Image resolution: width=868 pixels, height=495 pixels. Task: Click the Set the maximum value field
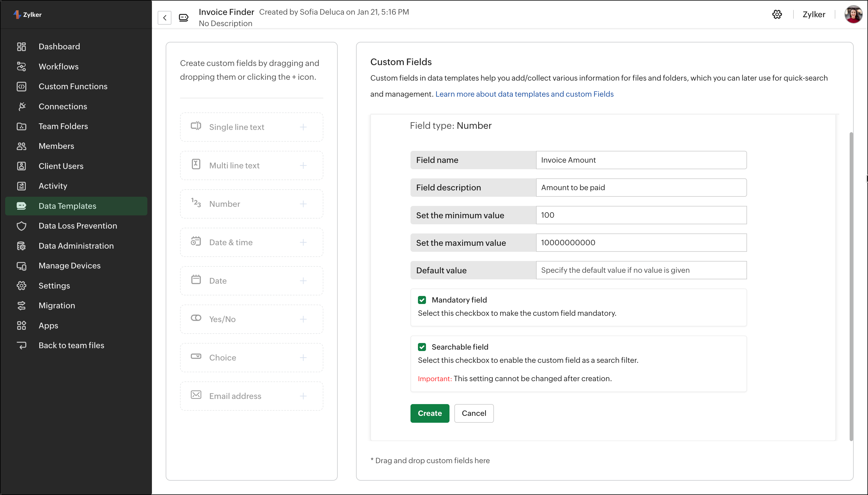[x=641, y=243]
